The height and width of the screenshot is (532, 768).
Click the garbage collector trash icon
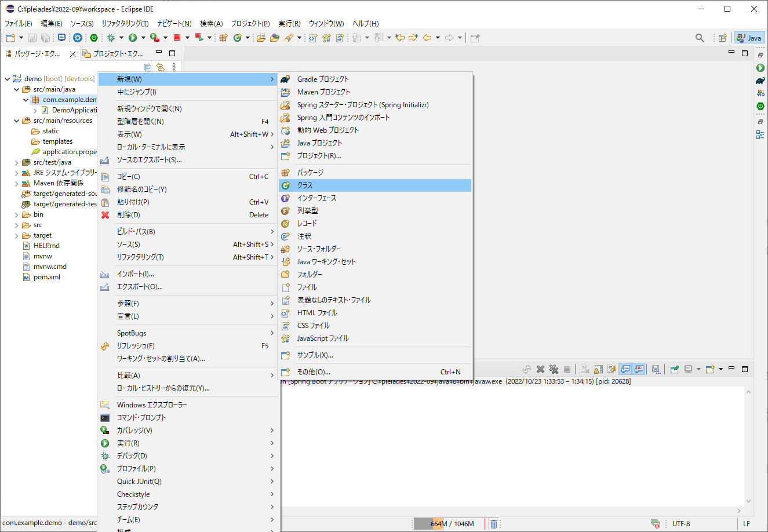(x=494, y=524)
